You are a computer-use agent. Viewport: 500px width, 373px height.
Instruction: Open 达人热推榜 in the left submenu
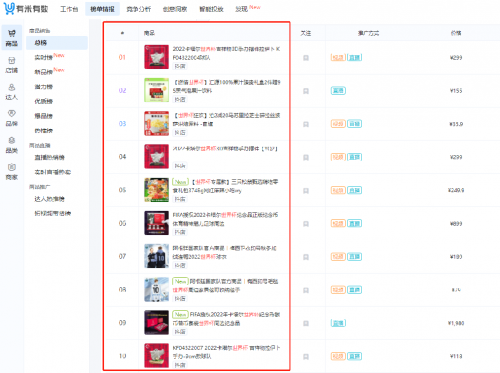(x=50, y=199)
